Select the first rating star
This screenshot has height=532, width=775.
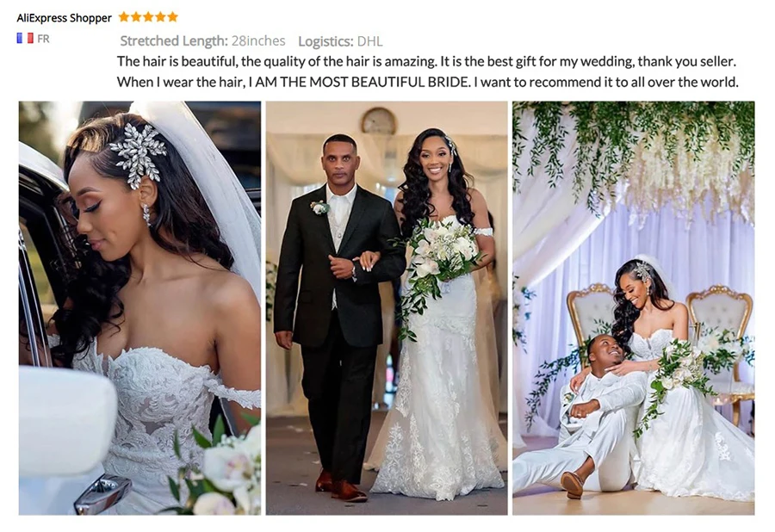point(123,17)
